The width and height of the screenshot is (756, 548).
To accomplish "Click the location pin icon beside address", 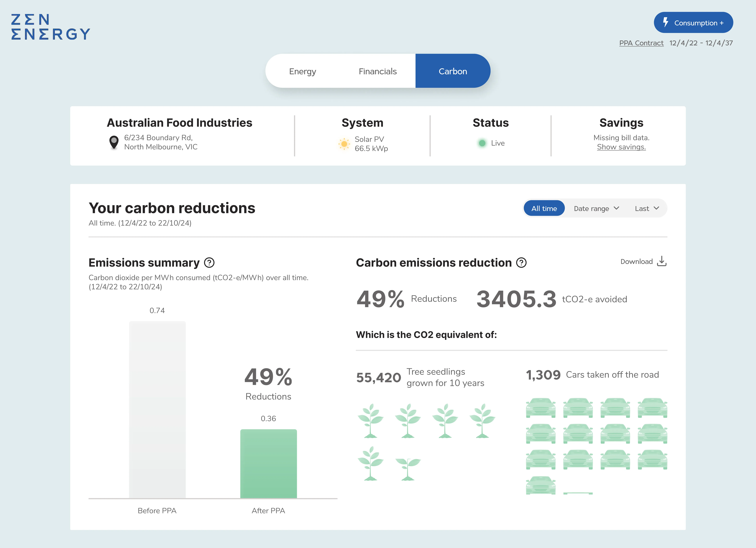I will pos(114,142).
